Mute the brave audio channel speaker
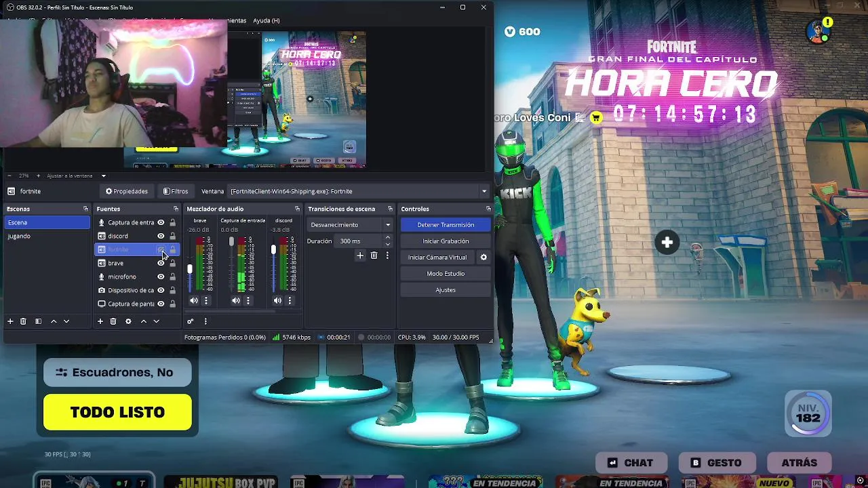868x488 pixels. (x=194, y=300)
